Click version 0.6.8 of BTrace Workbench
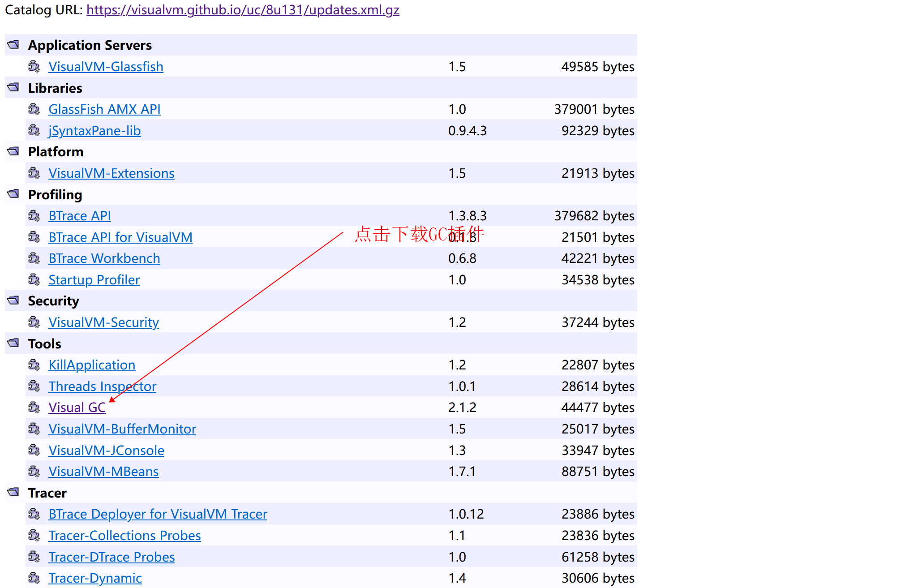The image size is (901, 588). pos(462,258)
